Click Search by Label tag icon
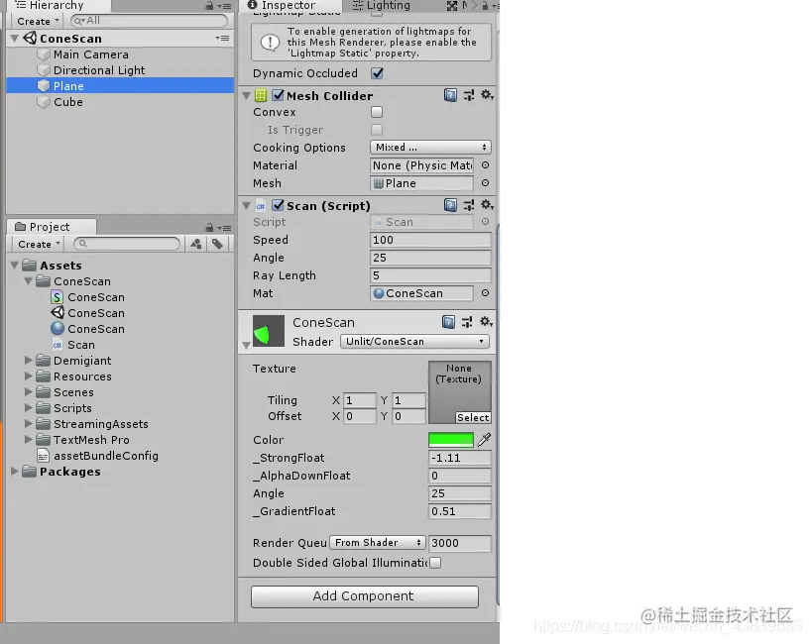The image size is (812, 644). pyautogui.click(x=217, y=244)
